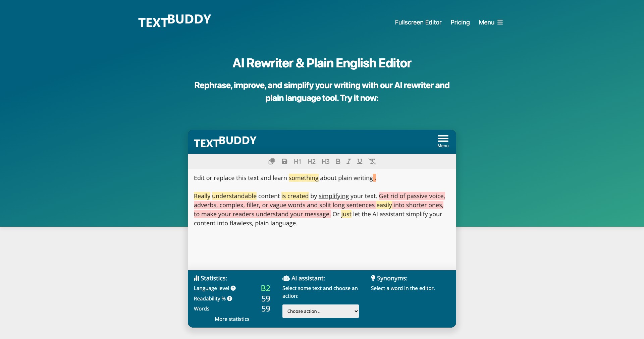Toggle underline formatting

tap(360, 162)
